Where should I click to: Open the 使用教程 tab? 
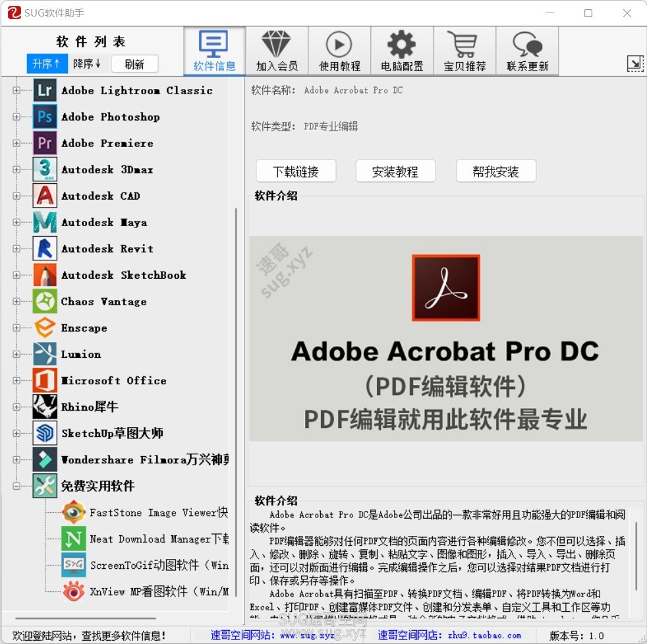(339, 51)
